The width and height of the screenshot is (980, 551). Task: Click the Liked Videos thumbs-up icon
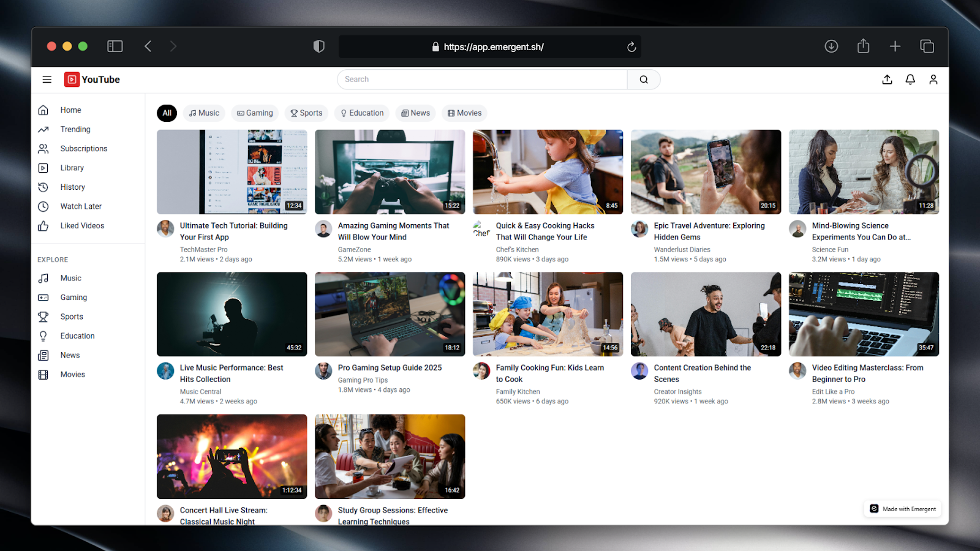[x=43, y=226]
